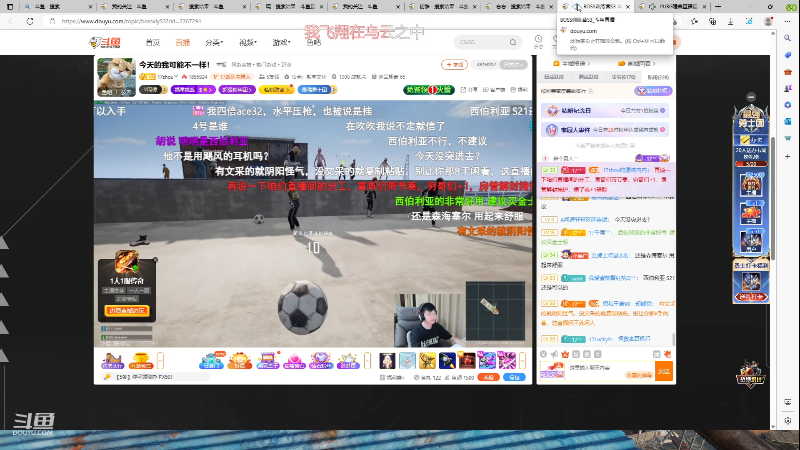
Task: Expand the 分类 navigation dropdown
Action: (x=214, y=42)
